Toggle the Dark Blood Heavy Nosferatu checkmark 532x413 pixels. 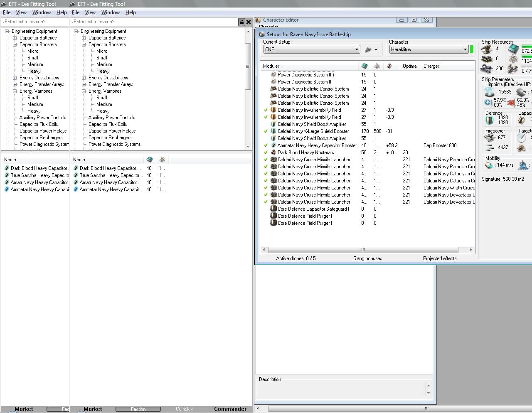point(266,152)
